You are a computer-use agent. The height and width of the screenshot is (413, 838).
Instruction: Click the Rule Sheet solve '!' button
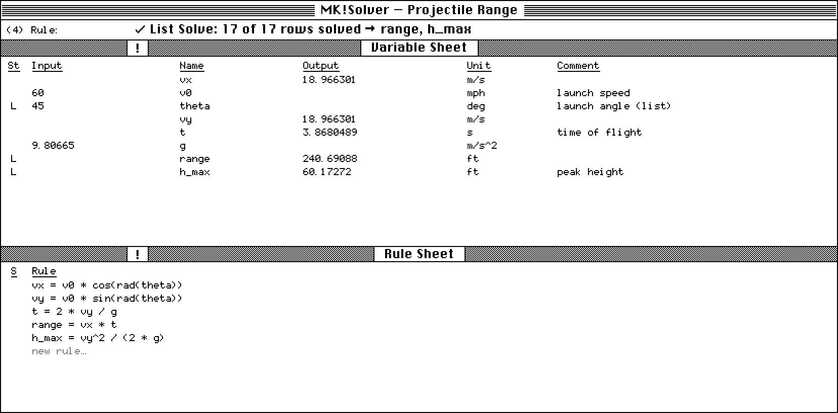[x=137, y=254]
